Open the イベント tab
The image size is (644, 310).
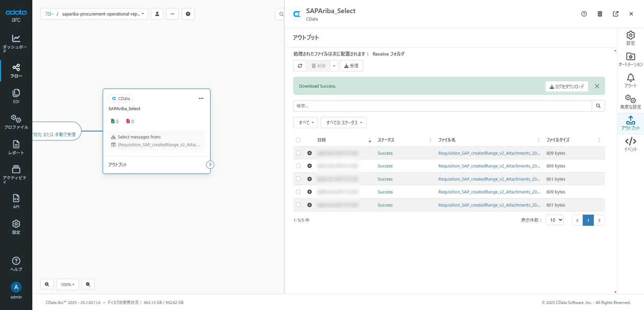click(631, 144)
